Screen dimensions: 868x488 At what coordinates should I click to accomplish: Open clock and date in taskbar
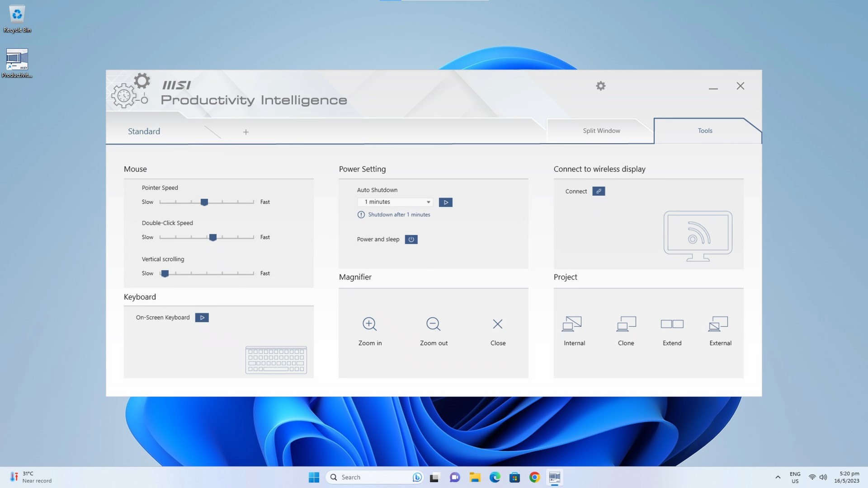(846, 477)
